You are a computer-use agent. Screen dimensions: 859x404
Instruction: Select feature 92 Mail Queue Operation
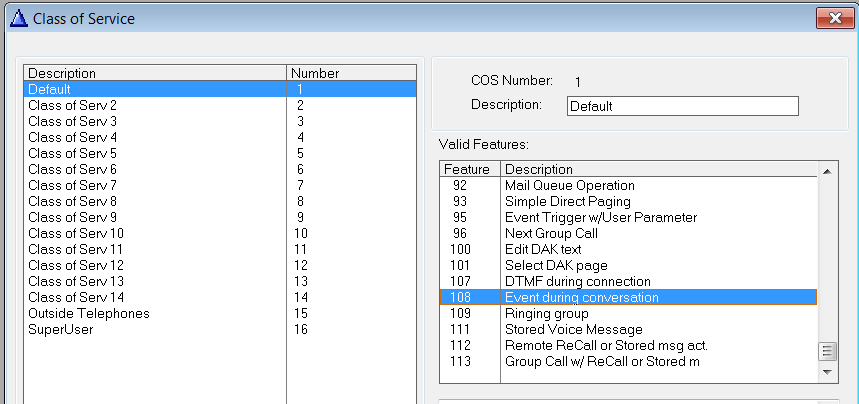(569, 185)
